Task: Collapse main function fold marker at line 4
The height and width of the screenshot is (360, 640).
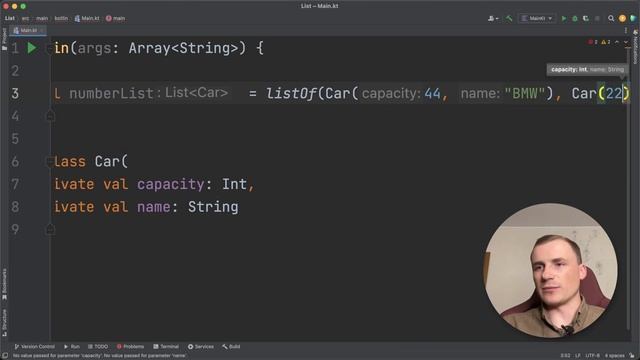Action: (x=50, y=116)
